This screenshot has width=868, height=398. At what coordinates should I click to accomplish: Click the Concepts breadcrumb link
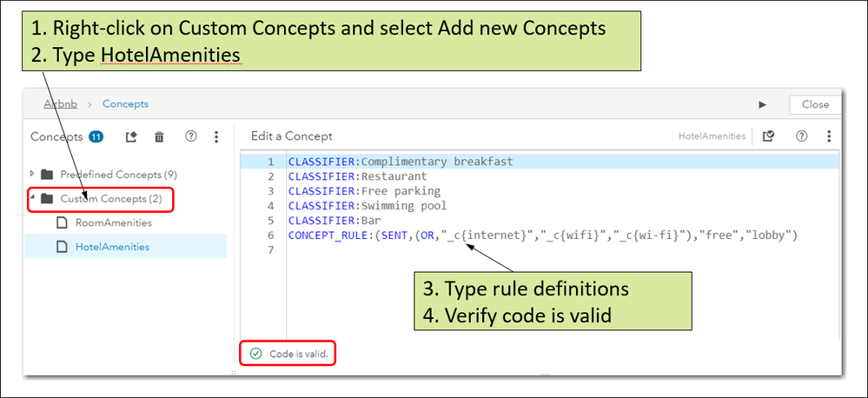[125, 104]
